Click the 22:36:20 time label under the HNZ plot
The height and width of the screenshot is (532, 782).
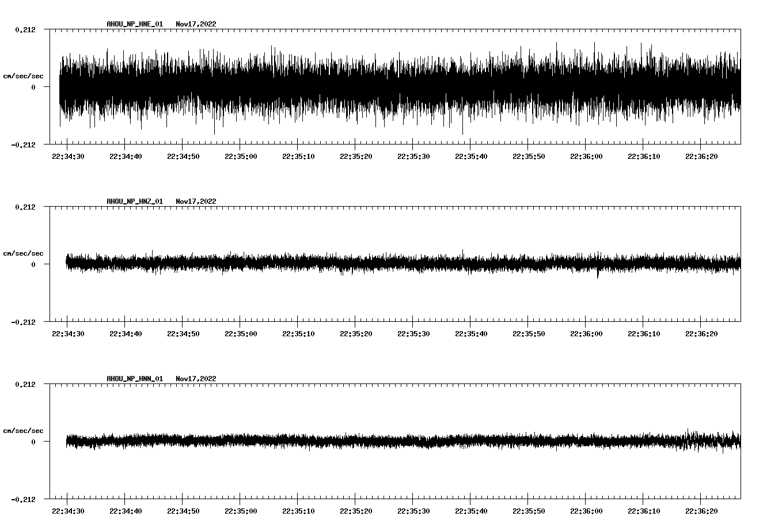coord(701,334)
